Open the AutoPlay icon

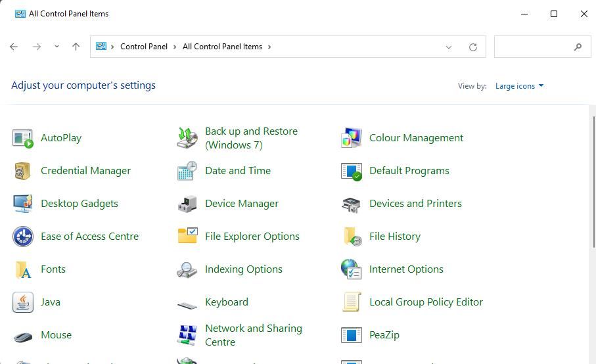click(22, 138)
